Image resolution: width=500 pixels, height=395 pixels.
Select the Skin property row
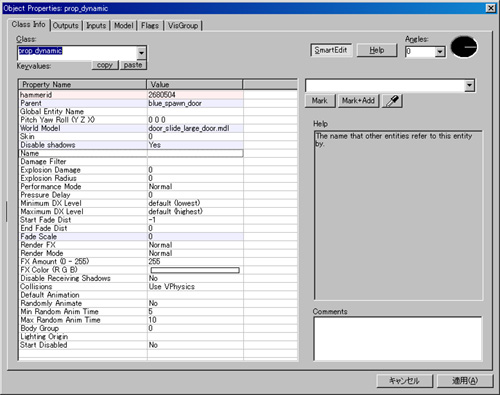pos(131,137)
